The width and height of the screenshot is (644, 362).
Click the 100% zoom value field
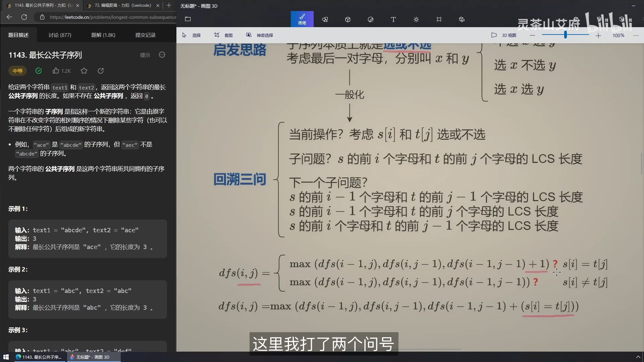click(x=619, y=35)
